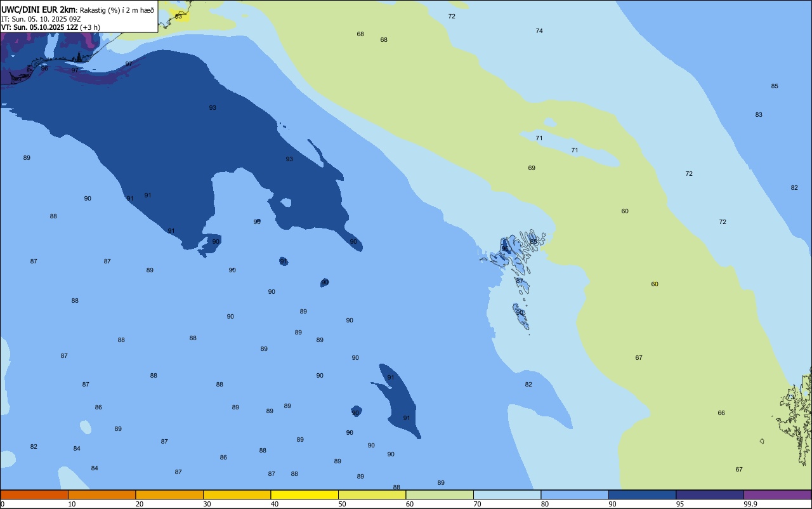The image size is (812, 509).
Task: Click the 'UWC/DINI EUR 2km' title text
Action: [x=38, y=10]
